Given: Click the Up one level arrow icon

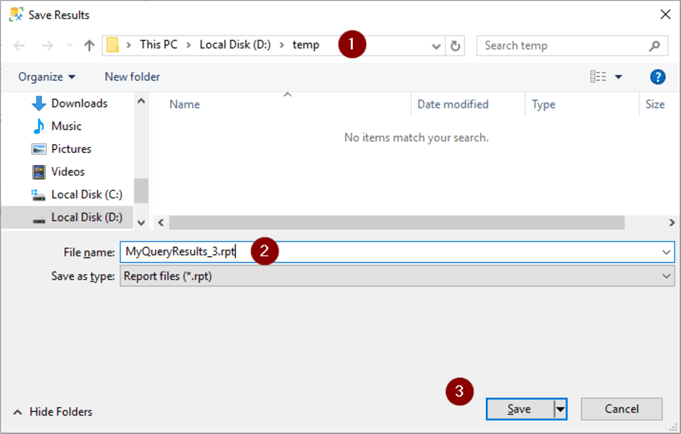Looking at the screenshot, I should tap(89, 46).
